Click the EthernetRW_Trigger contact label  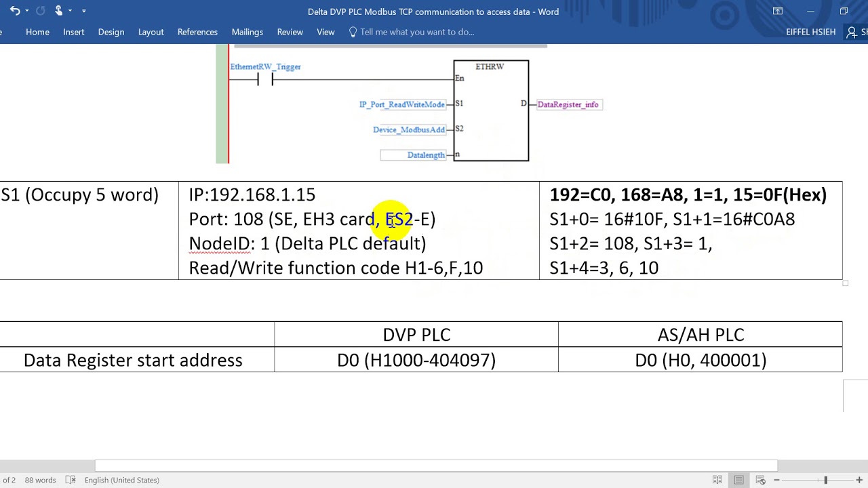[265, 66]
